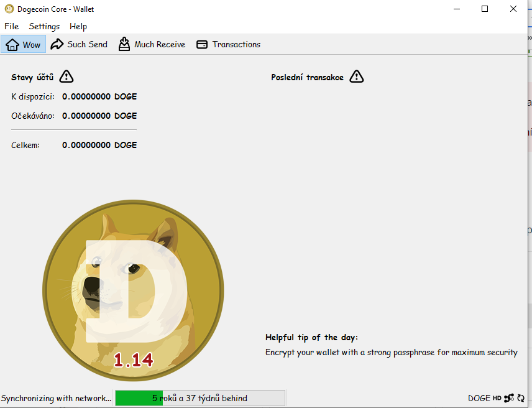The image size is (532, 408).
Task: Switch to the Wow overview tab
Action: 23,44
